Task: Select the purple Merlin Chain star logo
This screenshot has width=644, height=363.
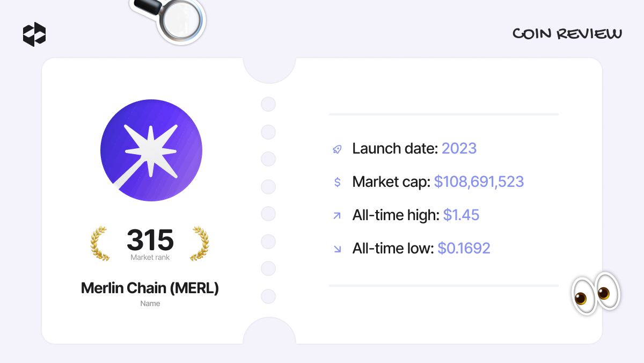Action: pos(151,150)
